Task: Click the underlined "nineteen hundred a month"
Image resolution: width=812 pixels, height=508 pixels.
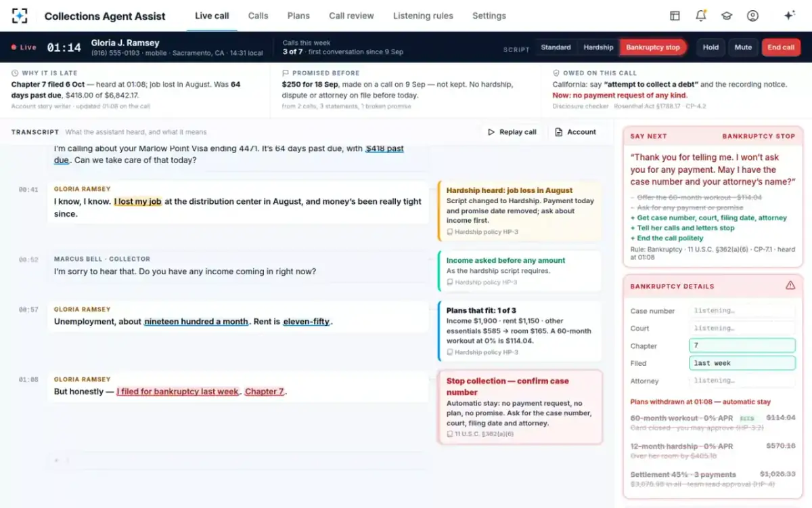Action: coord(196,322)
